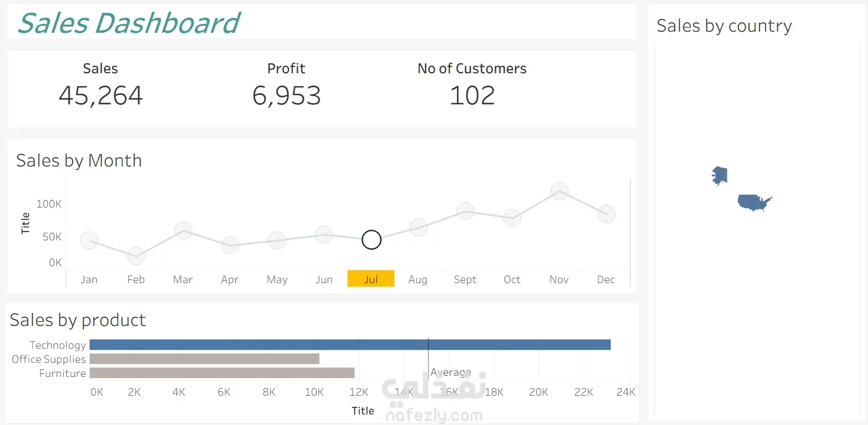Click the Office Supplies sales bar
This screenshot has width=868, height=425.
tap(205, 359)
